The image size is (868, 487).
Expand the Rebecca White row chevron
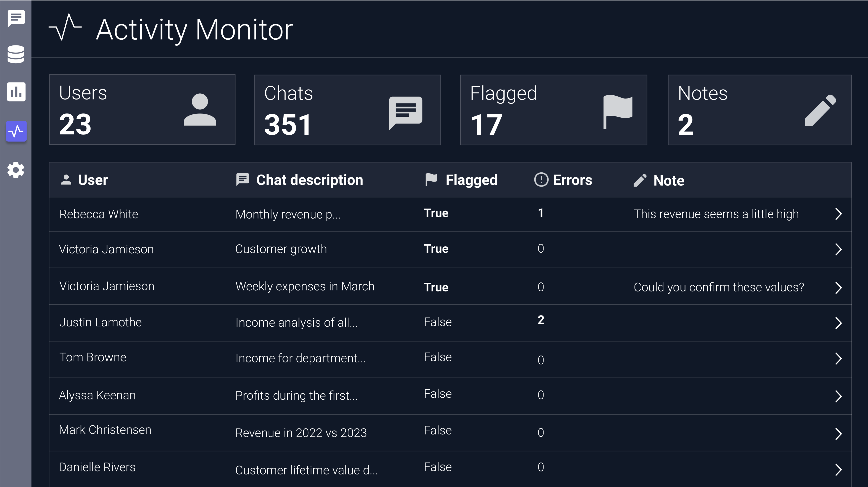[x=839, y=214]
